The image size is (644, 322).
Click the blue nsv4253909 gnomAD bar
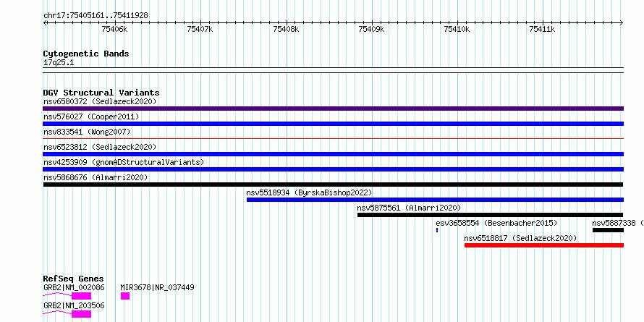point(333,169)
